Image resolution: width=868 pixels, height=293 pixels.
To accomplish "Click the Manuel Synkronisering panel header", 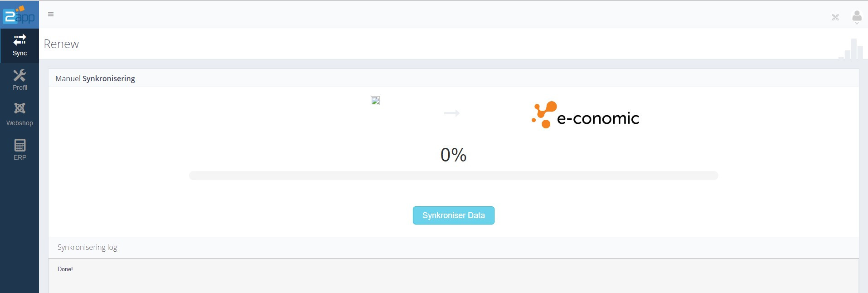I will point(95,78).
